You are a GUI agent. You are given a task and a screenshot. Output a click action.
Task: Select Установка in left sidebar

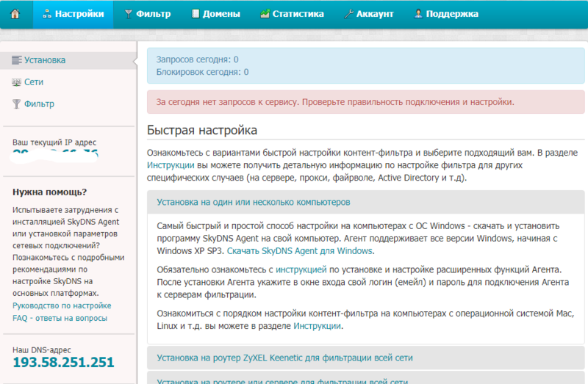click(44, 60)
